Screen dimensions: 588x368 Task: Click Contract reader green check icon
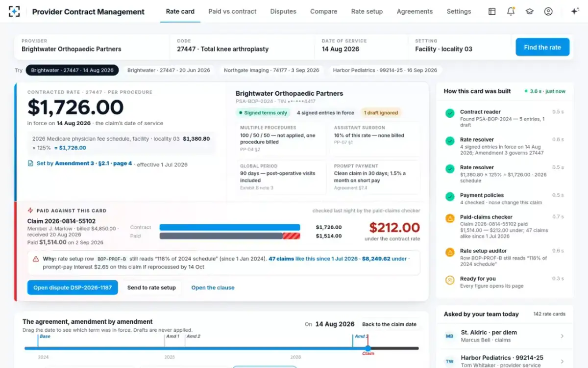(449, 113)
